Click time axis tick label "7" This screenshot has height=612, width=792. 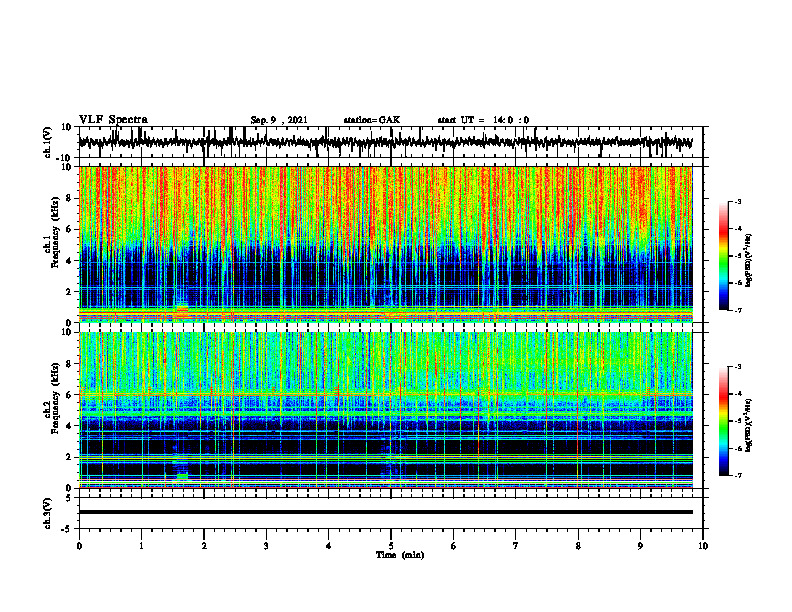pyautogui.click(x=516, y=546)
